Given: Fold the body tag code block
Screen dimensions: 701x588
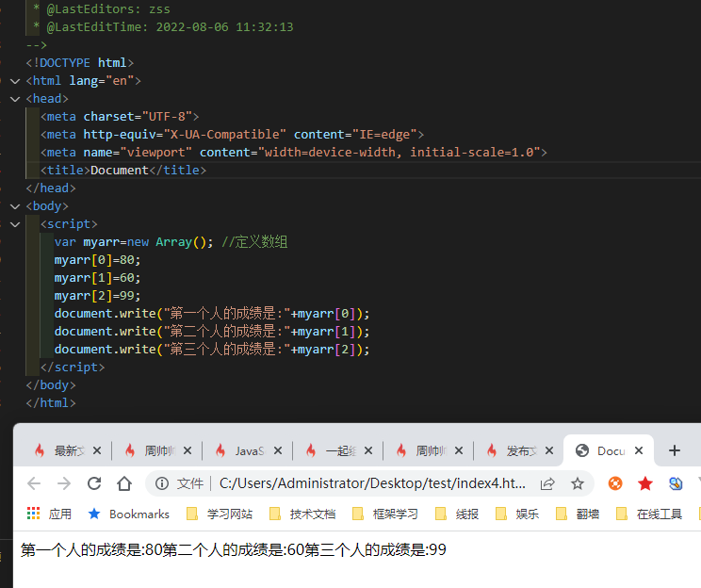Looking at the screenshot, I should tap(15, 206).
